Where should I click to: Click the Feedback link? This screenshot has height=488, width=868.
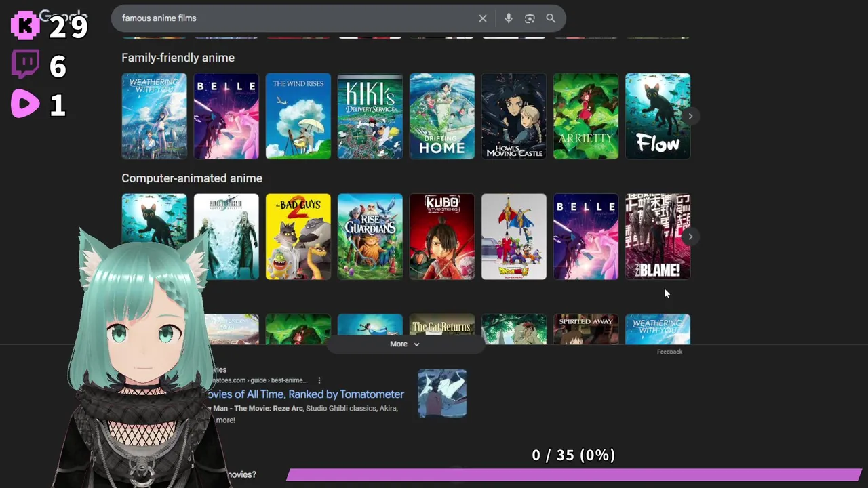[669, 352]
